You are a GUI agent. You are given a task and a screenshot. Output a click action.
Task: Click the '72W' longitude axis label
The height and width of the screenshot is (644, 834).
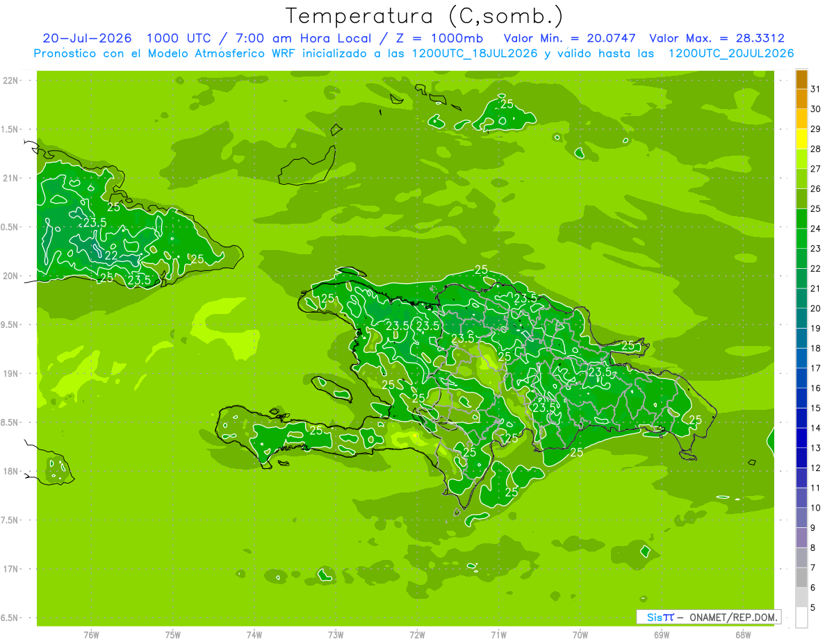[417, 635]
